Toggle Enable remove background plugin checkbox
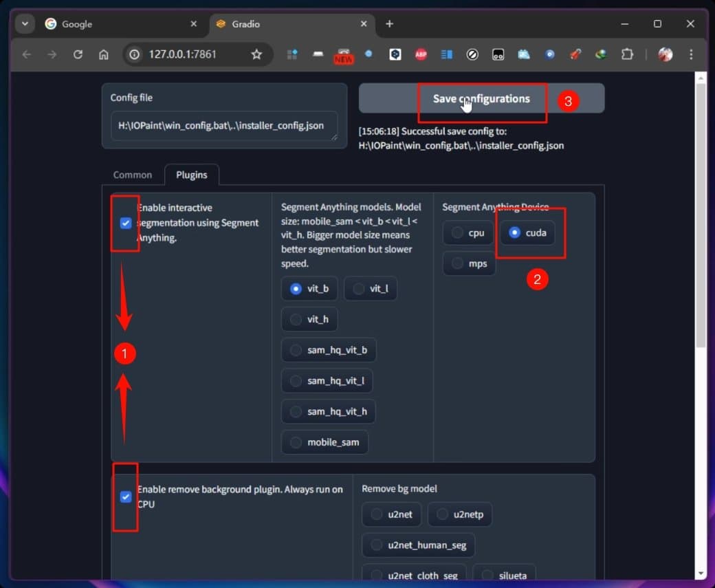Screen dimensions: 715x588 [126, 497]
